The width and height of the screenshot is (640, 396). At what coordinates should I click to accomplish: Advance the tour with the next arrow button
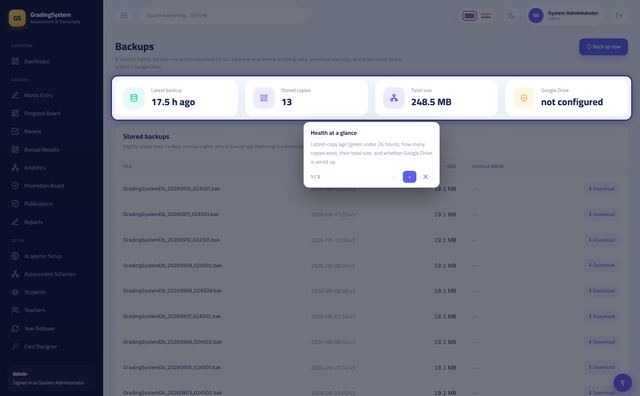tap(409, 177)
